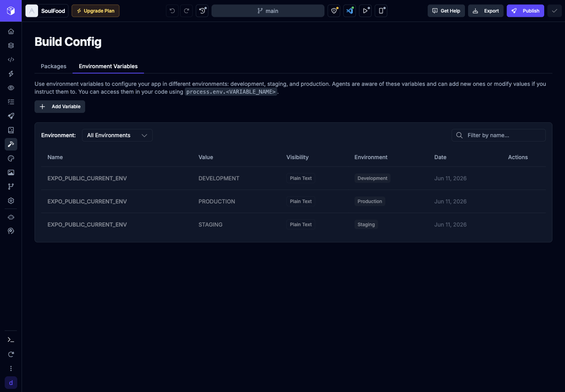The width and height of the screenshot is (565, 392).
Task: Select the Environment Variables tab
Action: (108, 66)
